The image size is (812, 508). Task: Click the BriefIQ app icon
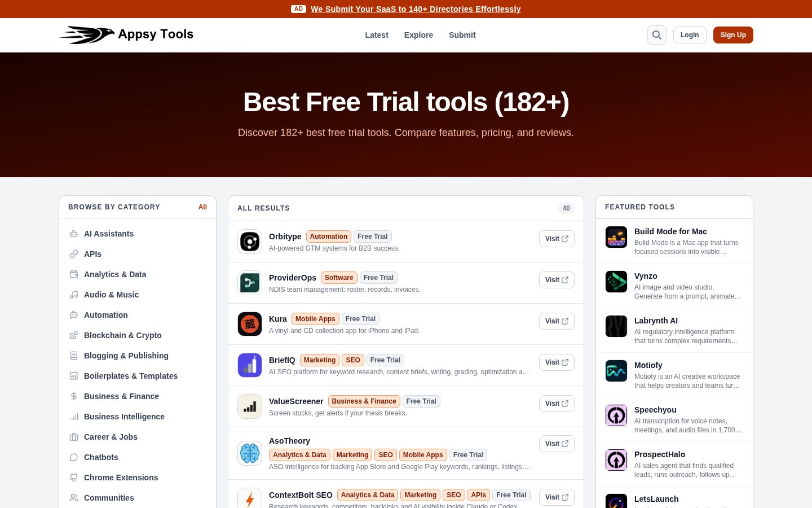point(250,365)
